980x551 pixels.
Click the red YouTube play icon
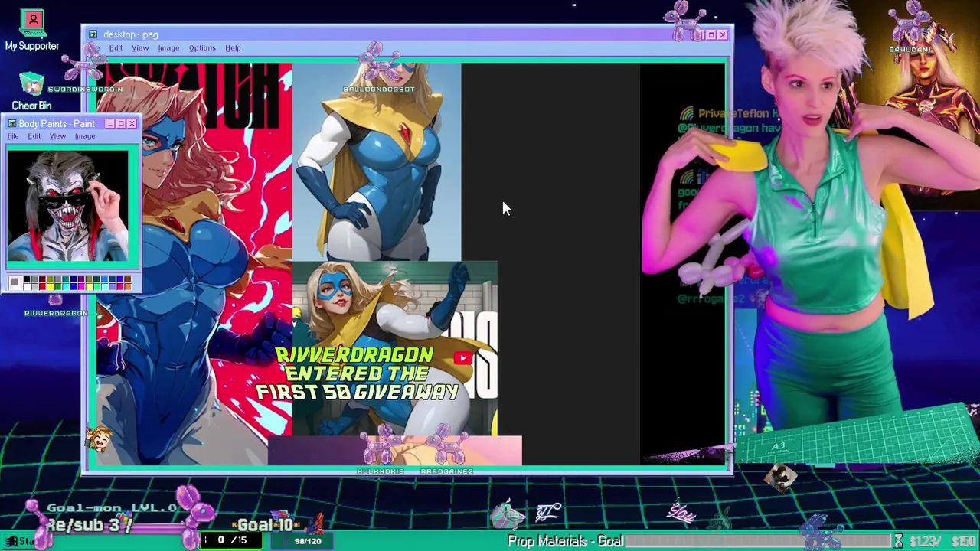click(x=462, y=358)
